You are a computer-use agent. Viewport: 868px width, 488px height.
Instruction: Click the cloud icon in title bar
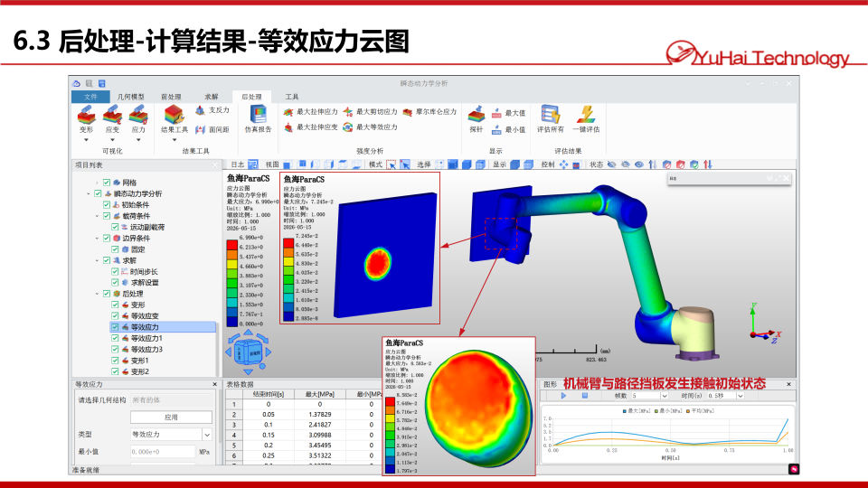(x=76, y=83)
